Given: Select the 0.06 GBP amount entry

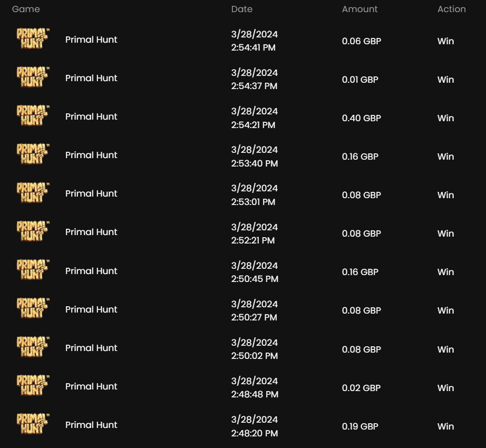Looking at the screenshot, I should 361,41.
